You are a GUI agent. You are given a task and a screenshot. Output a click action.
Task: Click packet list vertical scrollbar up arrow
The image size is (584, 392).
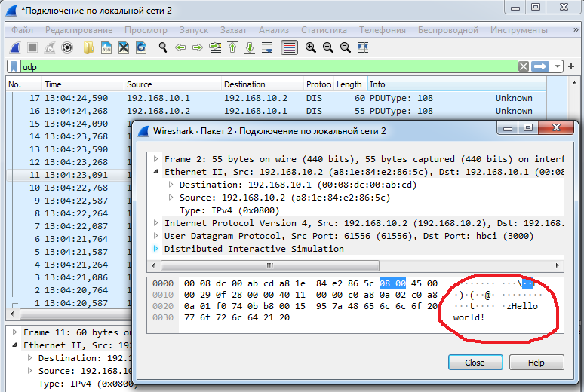point(574,83)
